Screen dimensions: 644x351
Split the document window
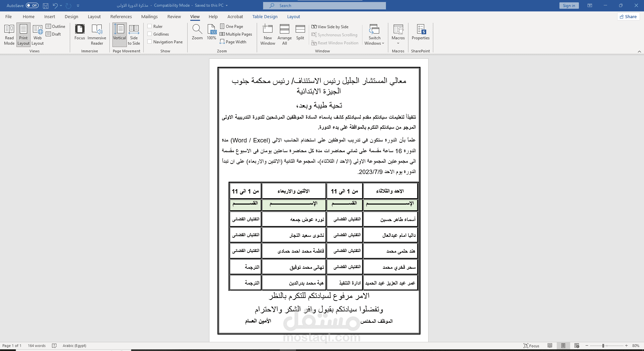300,32
